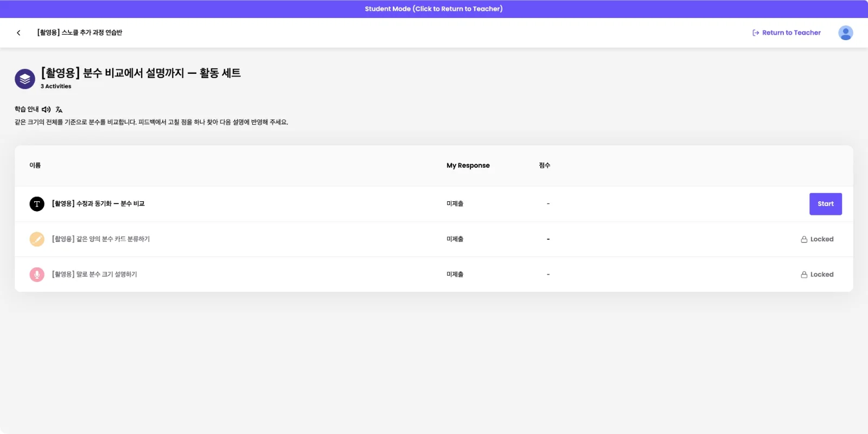The image size is (868, 434).
Task: Click 미제출 status in the 카드 분류하기 row
Action: click(455, 239)
